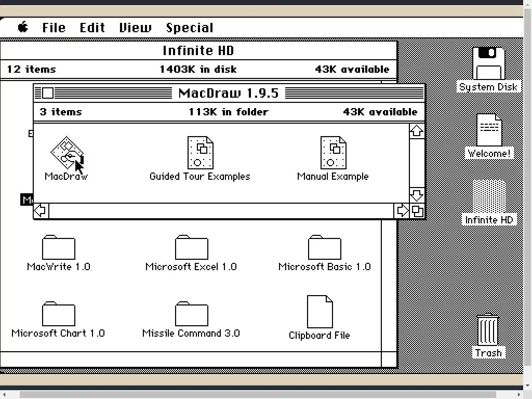Image resolution: width=532 pixels, height=399 pixels.
Task: Open the Edit menu
Action: (x=92, y=28)
